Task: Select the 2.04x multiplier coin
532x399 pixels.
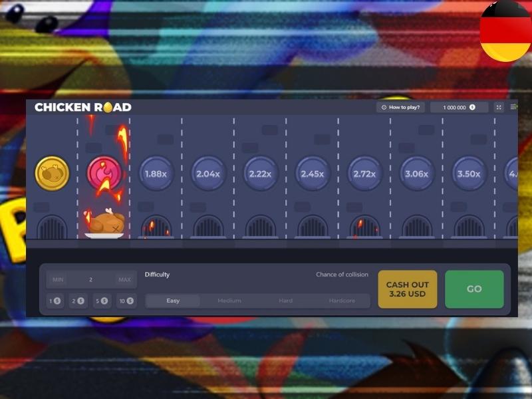Action: point(208,174)
